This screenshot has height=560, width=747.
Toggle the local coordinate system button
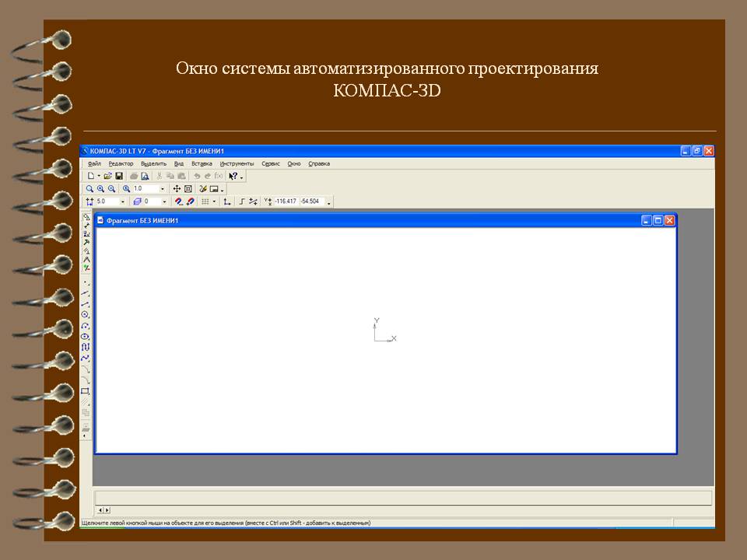pos(226,201)
